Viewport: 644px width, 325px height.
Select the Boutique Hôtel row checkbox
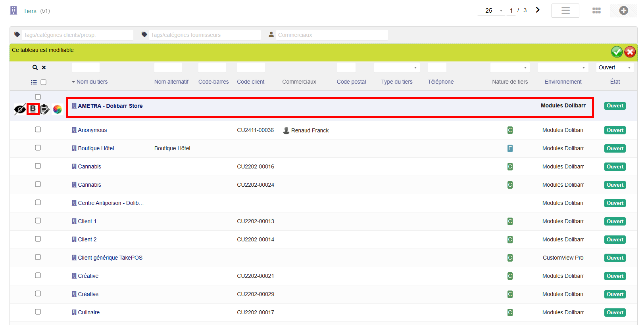tap(38, 148)
